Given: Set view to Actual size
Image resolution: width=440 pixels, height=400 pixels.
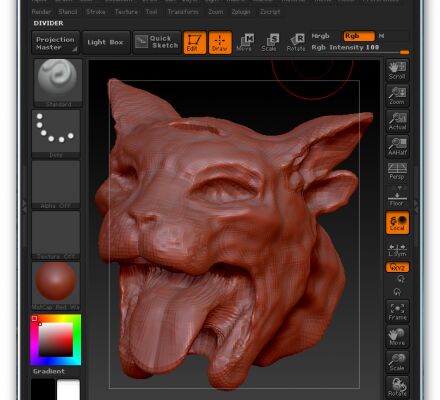Looking at the screenshot, I should coord(397,121).
